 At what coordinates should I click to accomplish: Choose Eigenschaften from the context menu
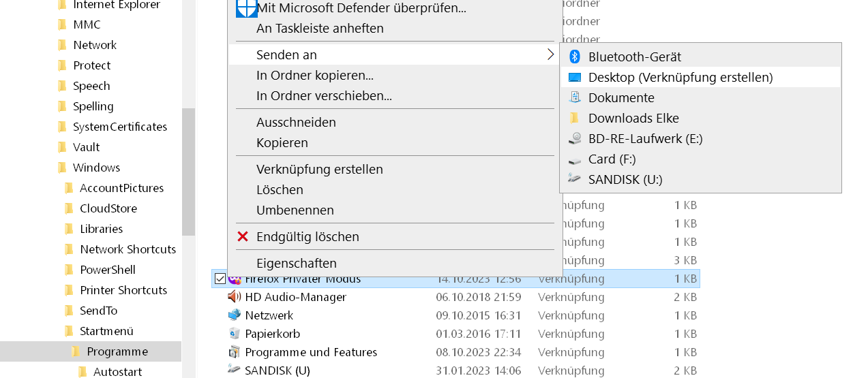pyautogui.click(x=296, y=263)
